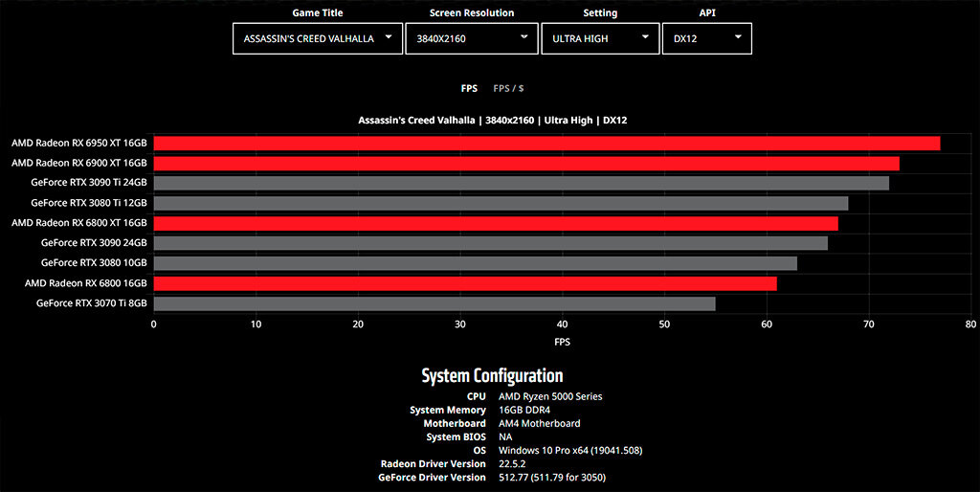
Task: Select the GeForce RTX 3090 Ti 24GB label
Action: point(89,183)
